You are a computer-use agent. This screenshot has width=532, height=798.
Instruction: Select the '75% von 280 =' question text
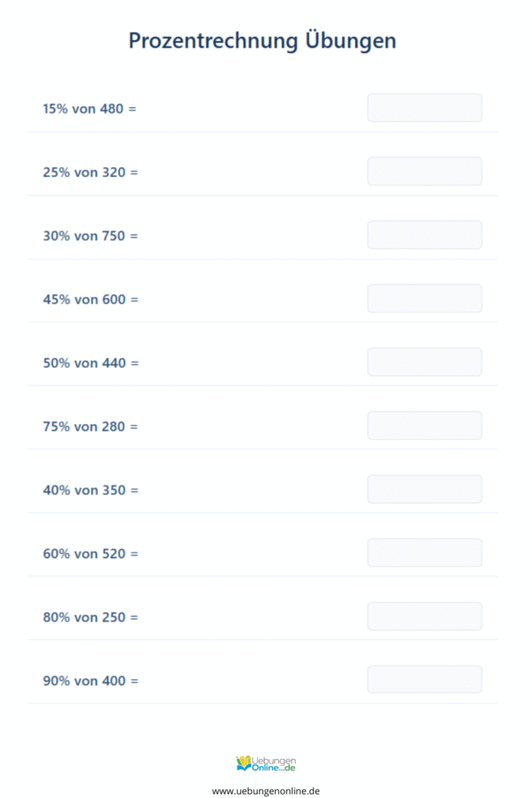click(90, 426)
